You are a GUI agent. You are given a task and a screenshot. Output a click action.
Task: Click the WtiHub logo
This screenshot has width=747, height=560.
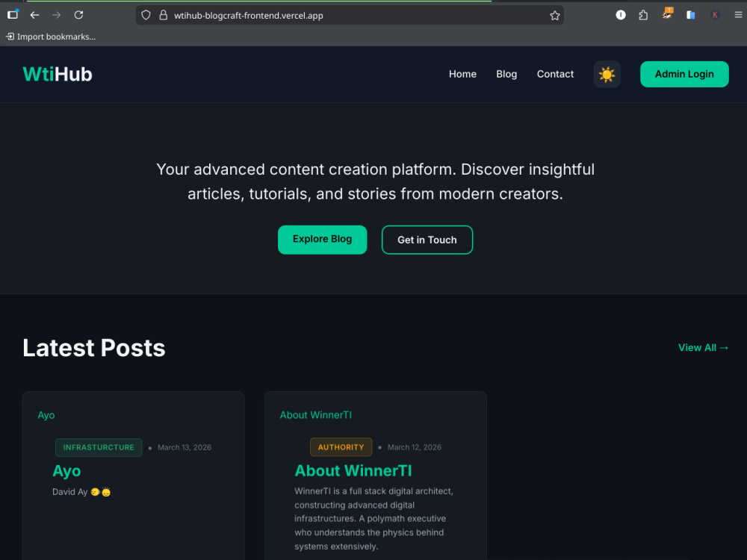[x=58, y=74]
